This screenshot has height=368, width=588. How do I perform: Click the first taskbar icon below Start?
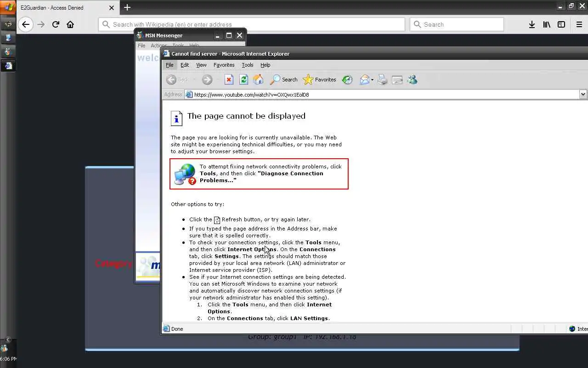(8, 24)
